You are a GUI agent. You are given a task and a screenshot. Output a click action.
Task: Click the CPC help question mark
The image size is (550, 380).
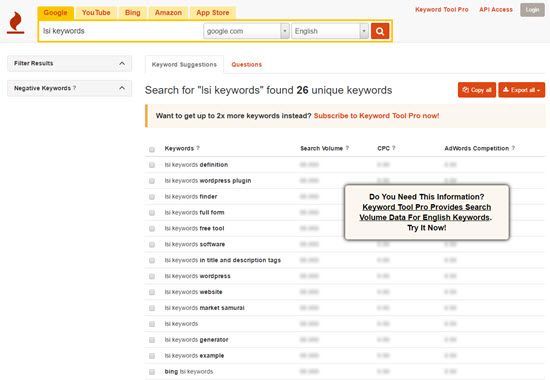[394, 148]
